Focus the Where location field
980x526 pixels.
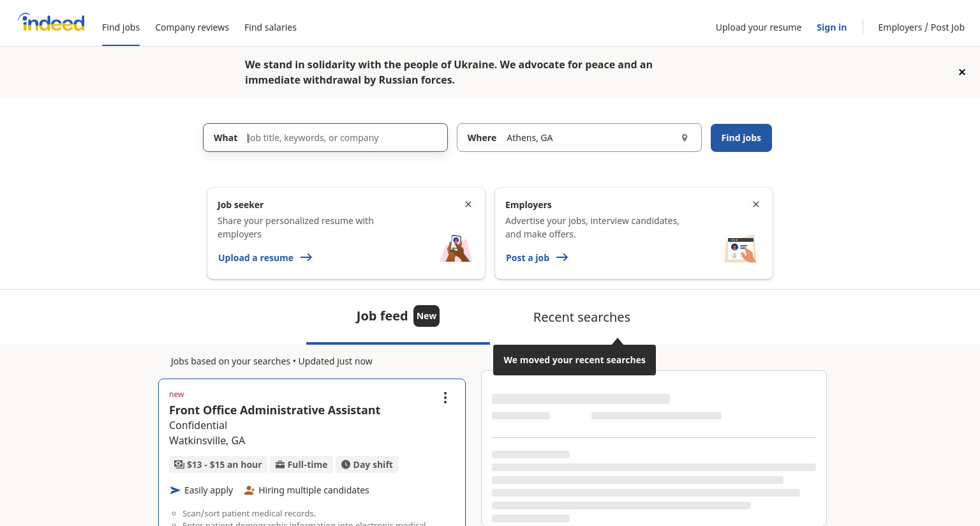point(579,138)
